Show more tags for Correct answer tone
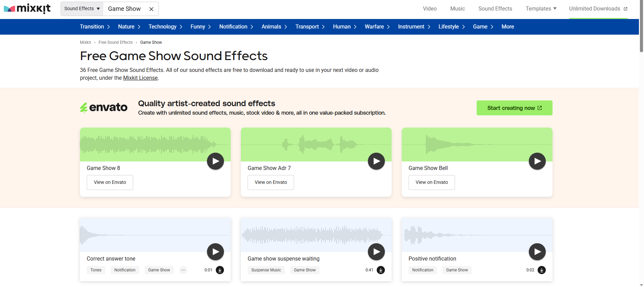The height and width of the screenshot is (287, 644). [x=183, y=270]
